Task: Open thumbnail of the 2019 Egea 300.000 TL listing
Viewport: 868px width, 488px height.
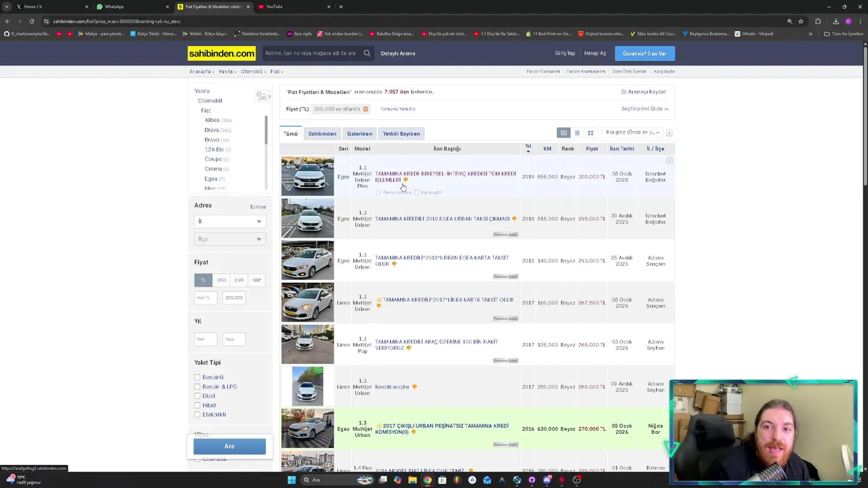Action: [308, 176]
